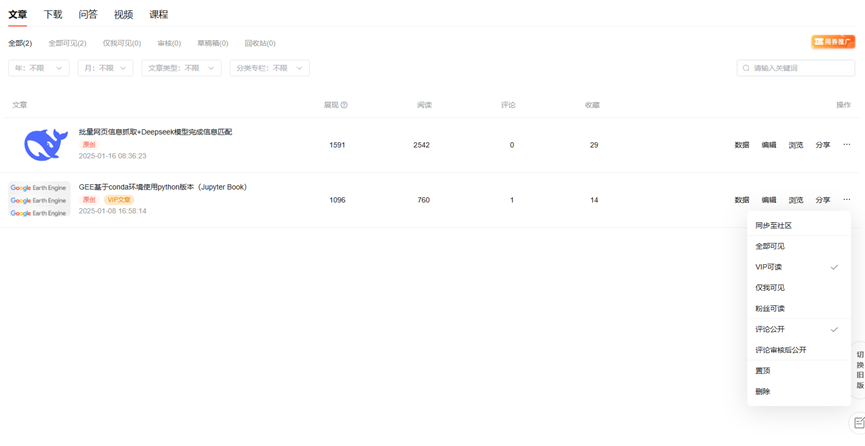Click the edit note floating icon
The width and height of the screenshot is (865, 446).
click(x=858, y=423)
